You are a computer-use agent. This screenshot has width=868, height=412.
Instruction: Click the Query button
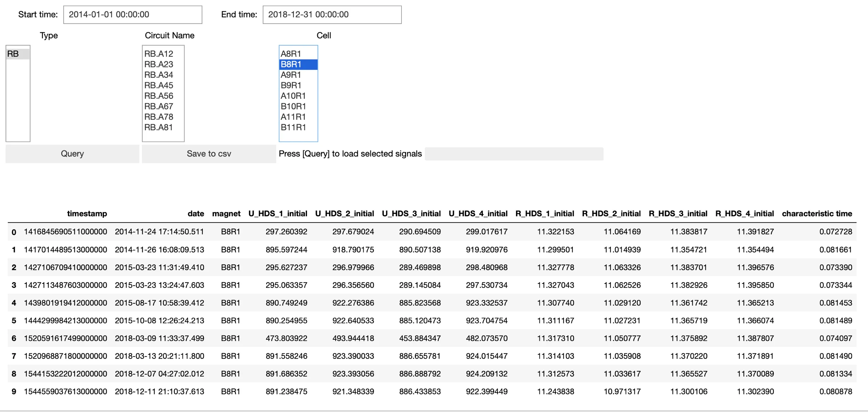(72, 154)
